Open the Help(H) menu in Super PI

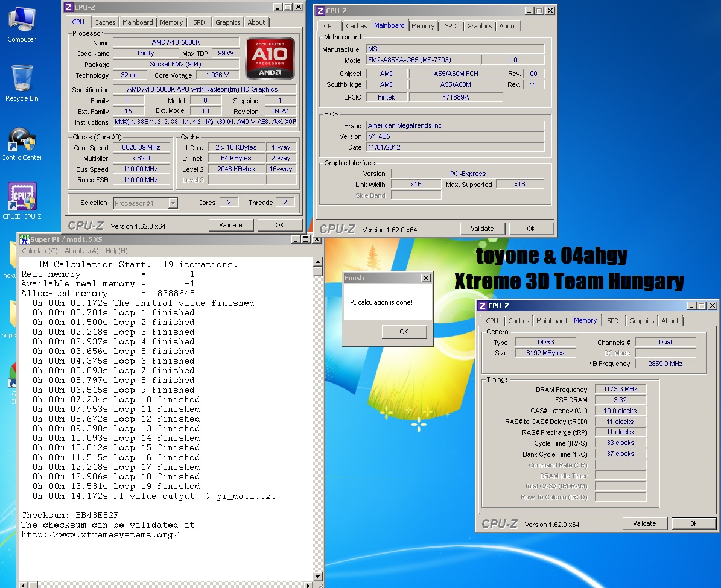coord(116,251)
